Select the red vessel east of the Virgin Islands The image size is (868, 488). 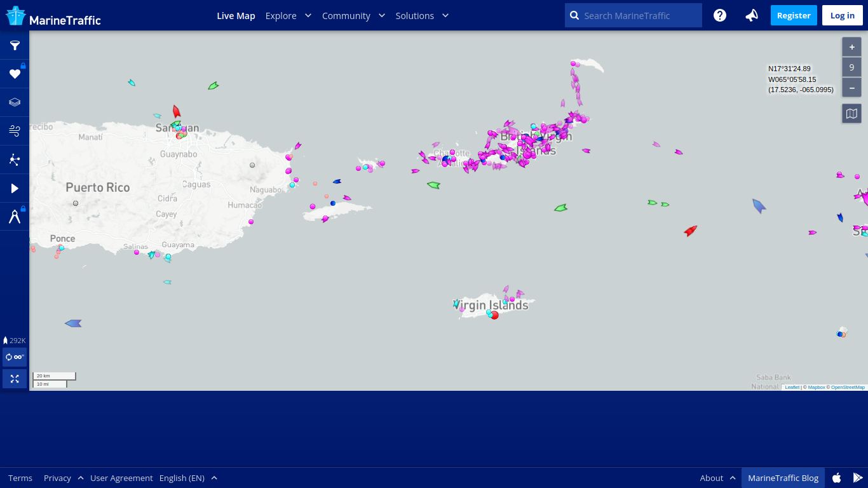pyautogui.click(x=690, y=231)
